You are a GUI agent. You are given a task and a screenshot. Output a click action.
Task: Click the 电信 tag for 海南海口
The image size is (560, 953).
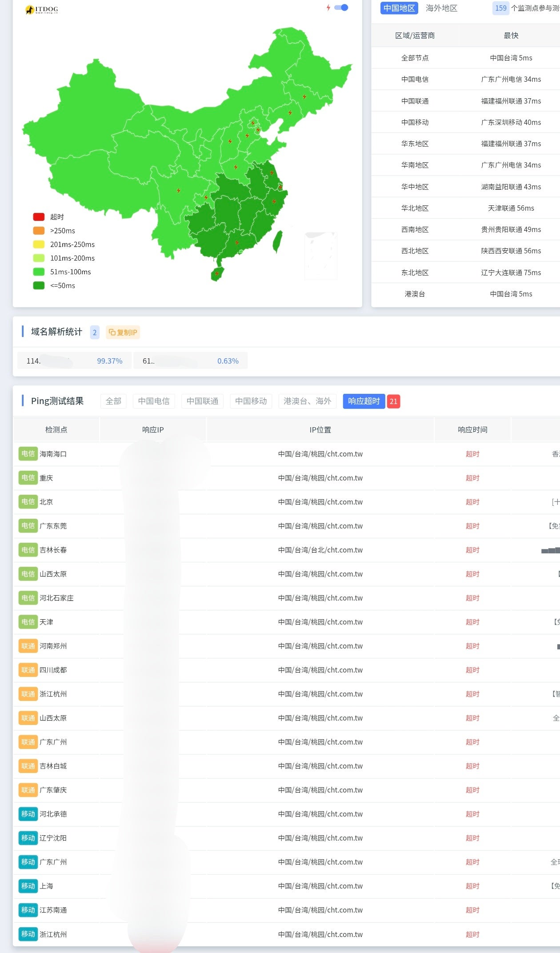(x=28, y=454)
